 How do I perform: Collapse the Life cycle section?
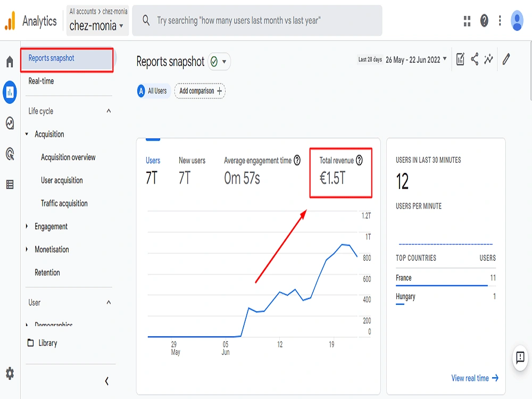pos(109,111)
